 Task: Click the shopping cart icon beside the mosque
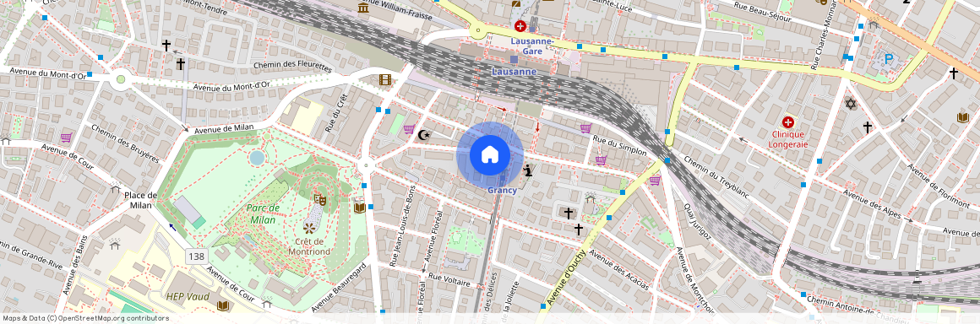[409, 129]
